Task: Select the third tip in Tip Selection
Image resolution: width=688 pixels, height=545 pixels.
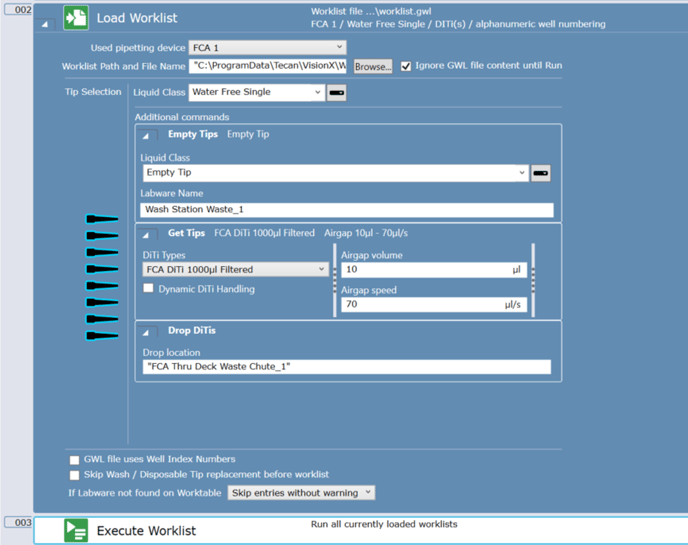Action: (x=102, y=252)
